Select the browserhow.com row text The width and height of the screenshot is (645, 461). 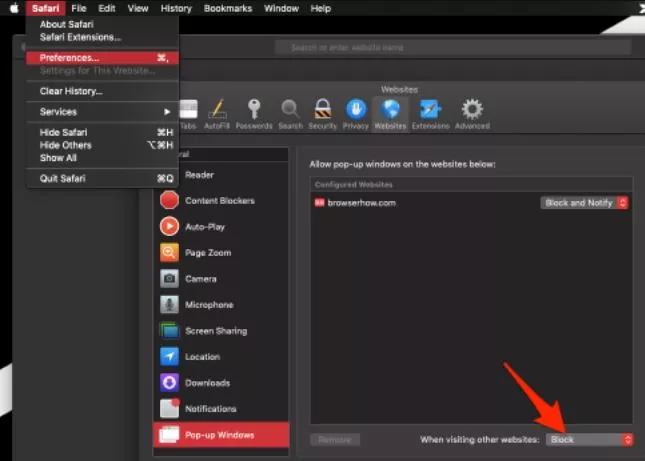(x=362, y=203)
